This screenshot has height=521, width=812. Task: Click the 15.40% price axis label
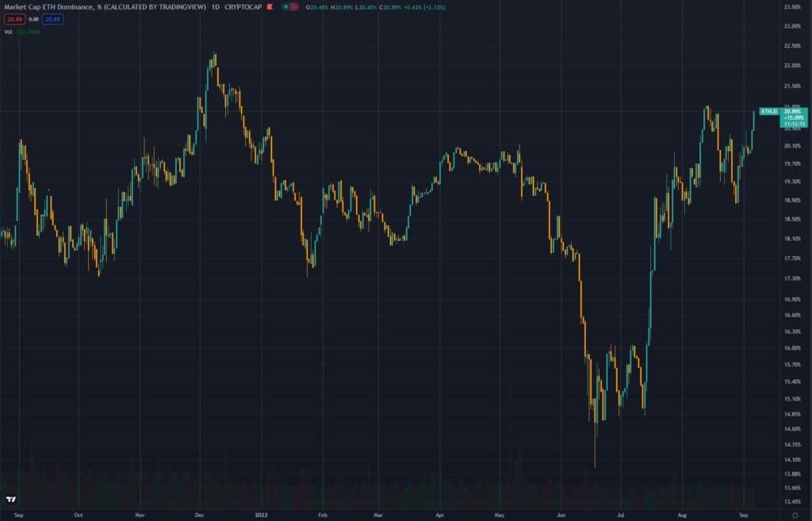792,381
